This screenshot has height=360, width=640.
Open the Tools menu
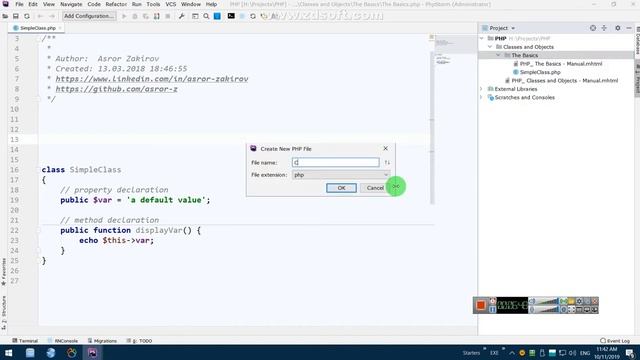153,4
